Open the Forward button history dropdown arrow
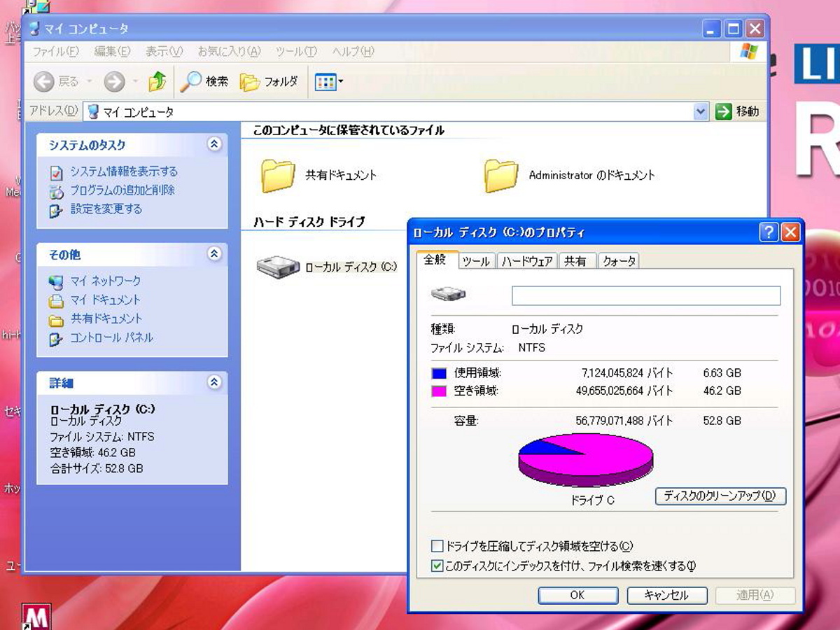The height and width of the screenshot is (630, 840). pos(134,82)
